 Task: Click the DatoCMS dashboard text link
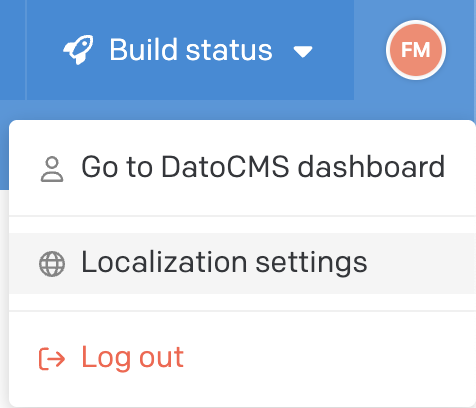coord(263,167)
